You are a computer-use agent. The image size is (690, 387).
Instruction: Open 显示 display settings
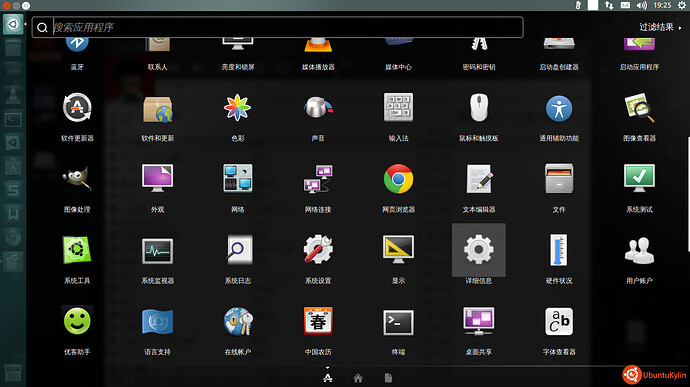(x=398, y=250)
